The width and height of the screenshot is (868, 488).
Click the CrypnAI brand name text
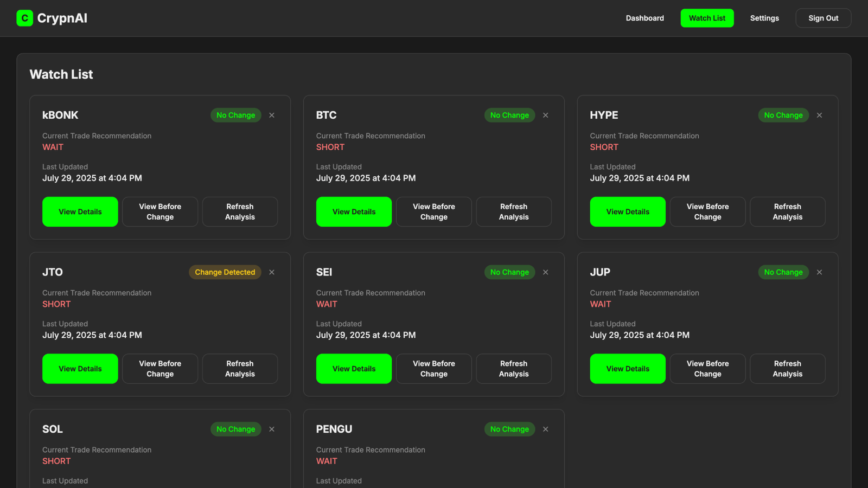pyautogui.click(x=62, y=18)
